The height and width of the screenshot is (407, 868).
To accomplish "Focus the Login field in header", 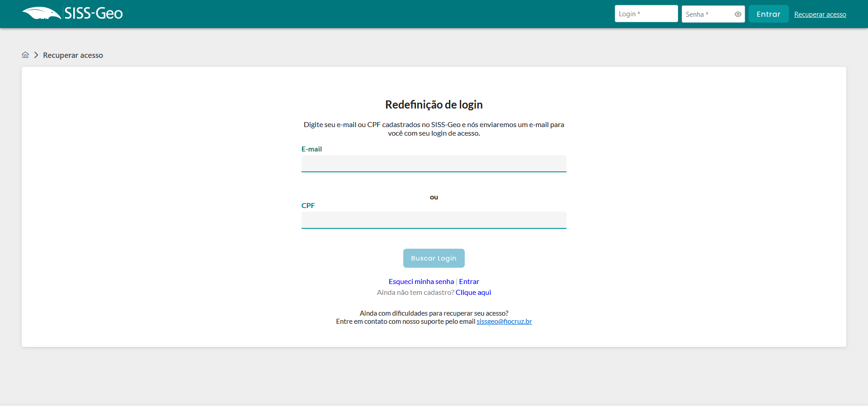I will (646, 14).
